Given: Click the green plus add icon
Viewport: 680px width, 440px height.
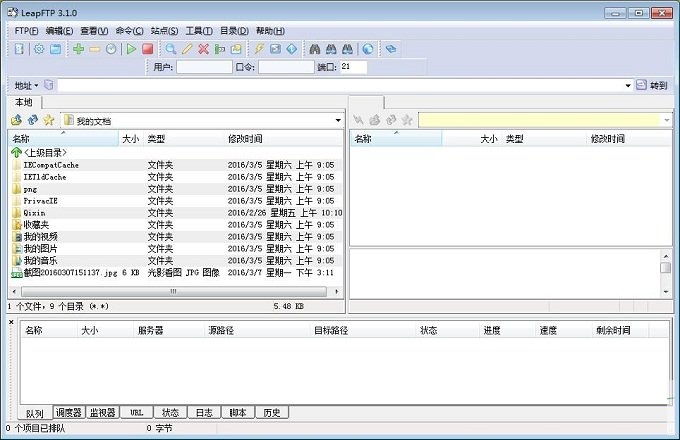Looking at the screenshot, I should click(78, 49).
